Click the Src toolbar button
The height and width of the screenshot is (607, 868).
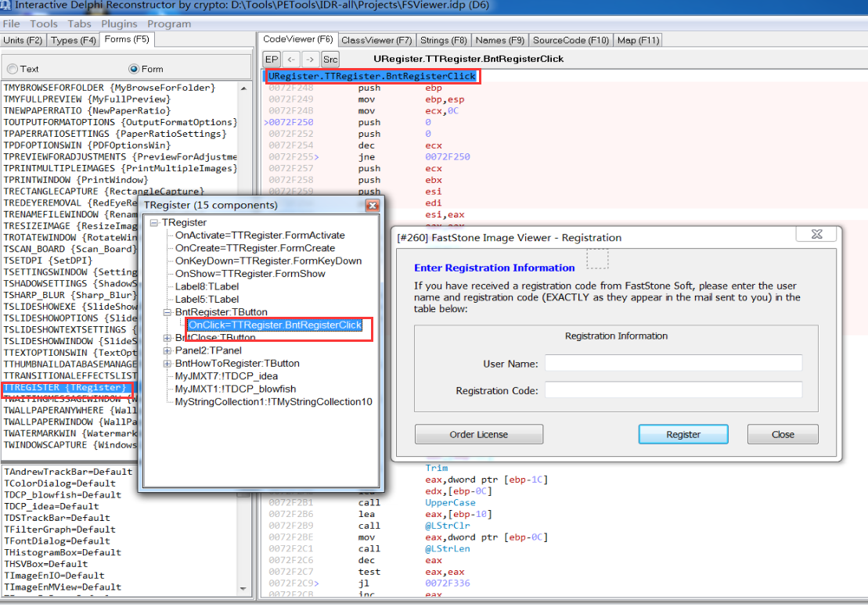click(x=330, y=59)
